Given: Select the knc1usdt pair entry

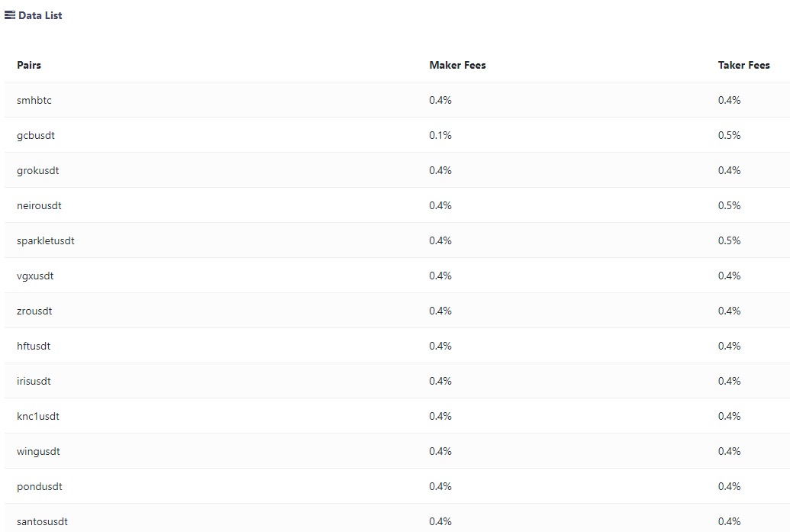Looking at the screenshot, I should tap(38, 417).
